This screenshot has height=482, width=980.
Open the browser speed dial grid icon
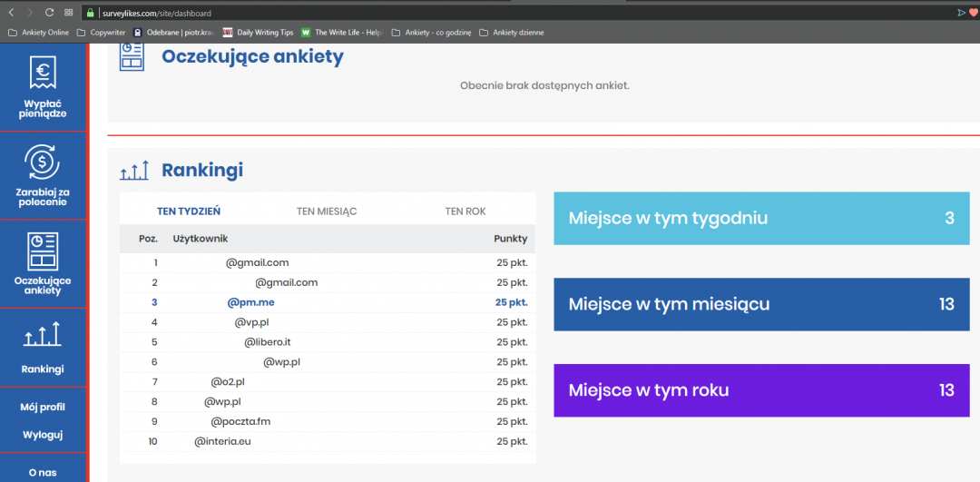point(69,13)
